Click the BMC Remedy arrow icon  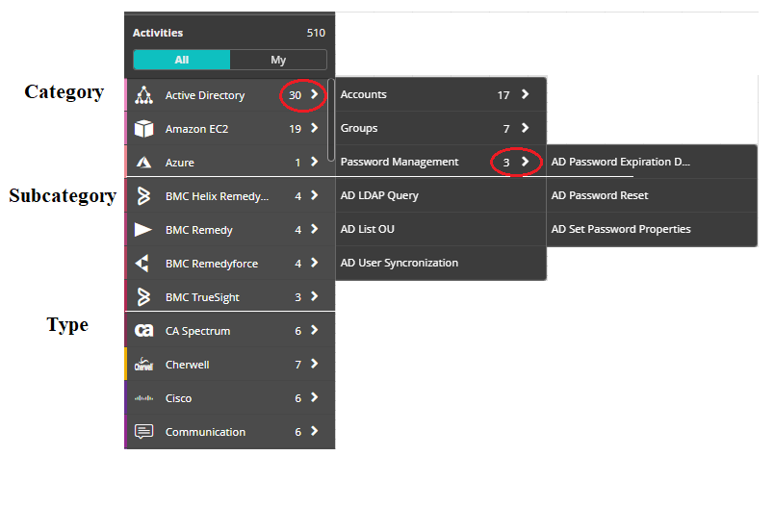tap(143, 230)
